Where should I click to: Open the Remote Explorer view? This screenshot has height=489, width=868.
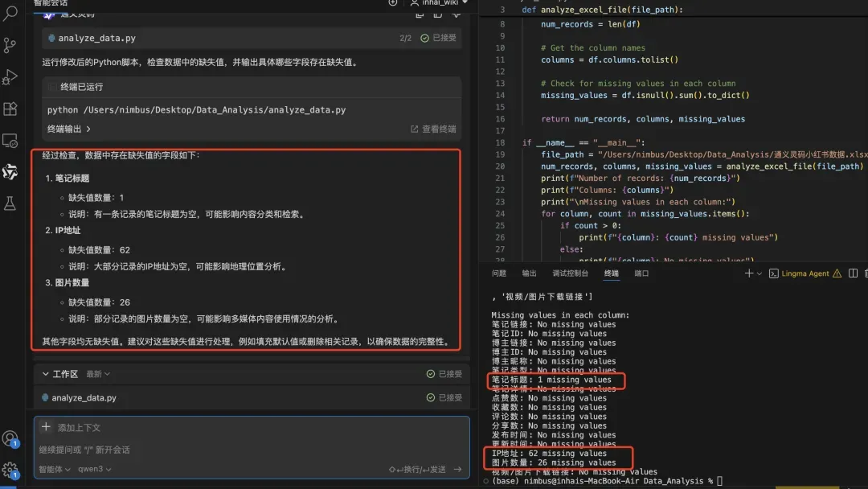pos(10,141)
